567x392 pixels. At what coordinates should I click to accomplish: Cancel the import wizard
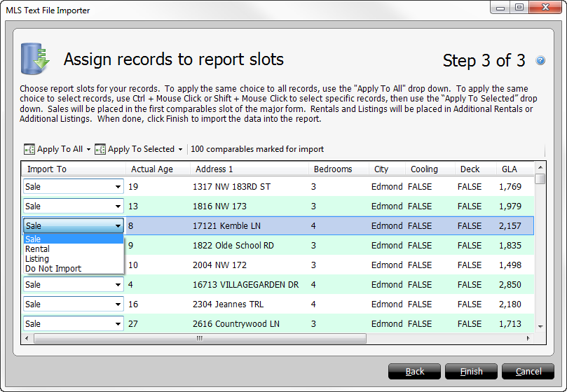pos(528,372)
